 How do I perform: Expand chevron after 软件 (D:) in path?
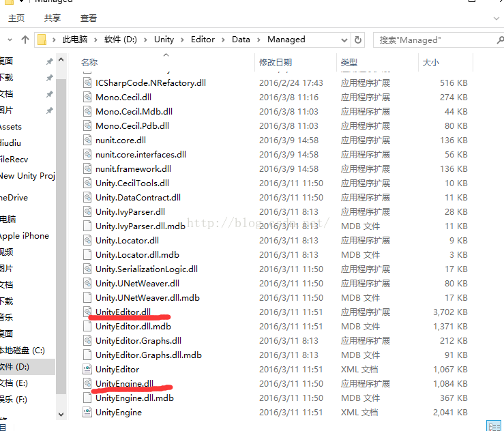pos(145,40)
